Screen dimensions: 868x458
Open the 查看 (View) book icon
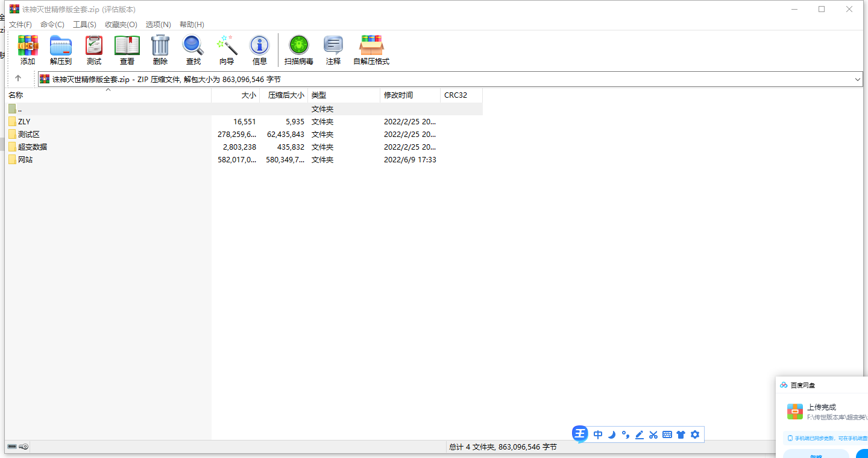click(x=127, y=49)
